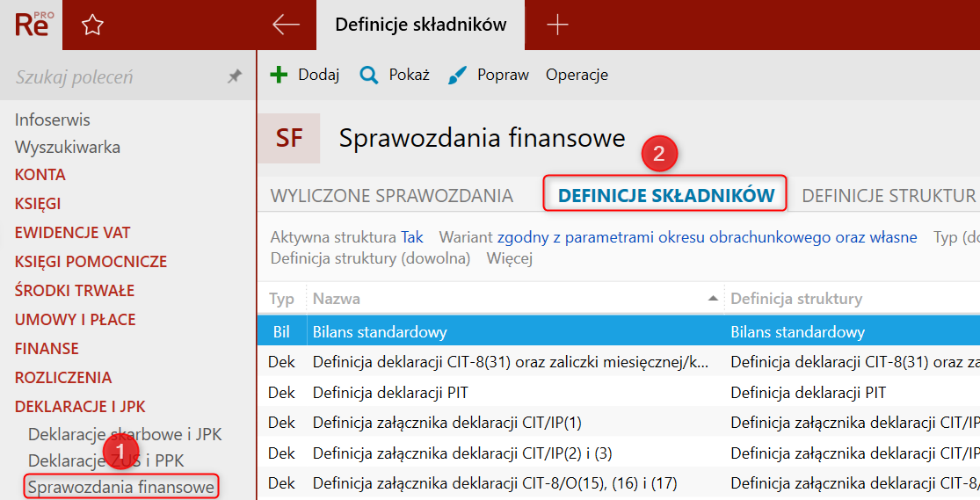Image resolution: width=980 pixels, height=500 pixels.
Task: Expand more filters with Więcej
Action: (x=510, y=258)
